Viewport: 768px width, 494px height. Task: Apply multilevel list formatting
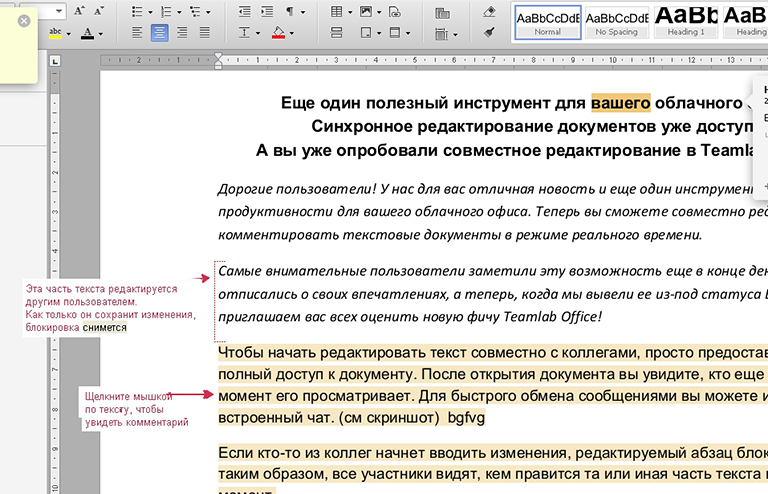195,12
